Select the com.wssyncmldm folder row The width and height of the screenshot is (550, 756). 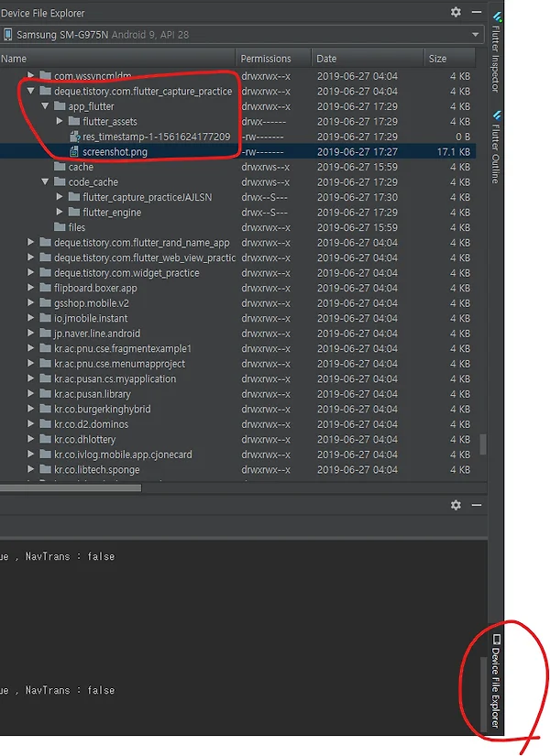coord(237,76)
